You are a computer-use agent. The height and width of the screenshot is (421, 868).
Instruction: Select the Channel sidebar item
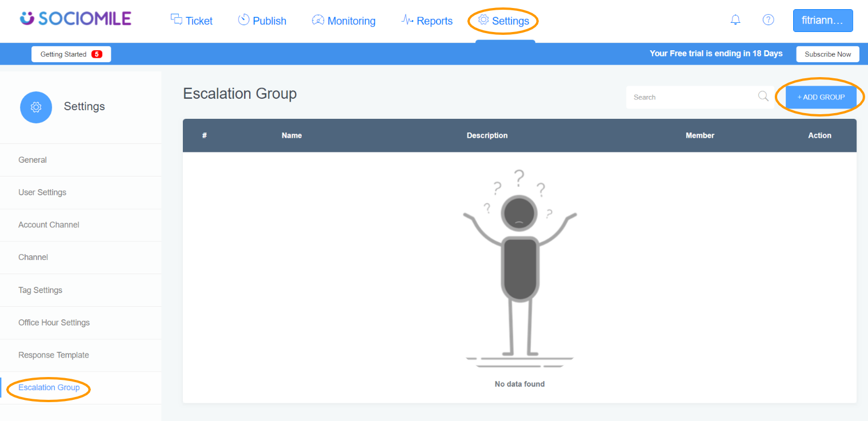pyautogui.click(x=81, y=258)
